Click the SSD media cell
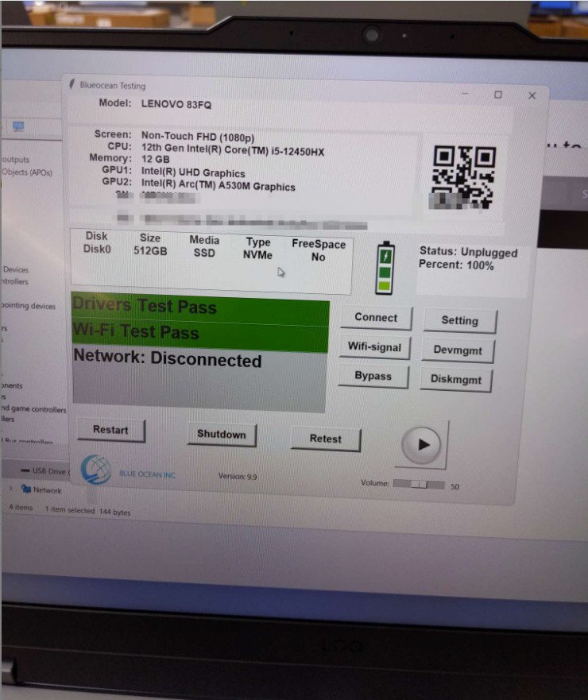Image resolution: width=588 pixels, height=700 pixels. (x=204, y=253)
